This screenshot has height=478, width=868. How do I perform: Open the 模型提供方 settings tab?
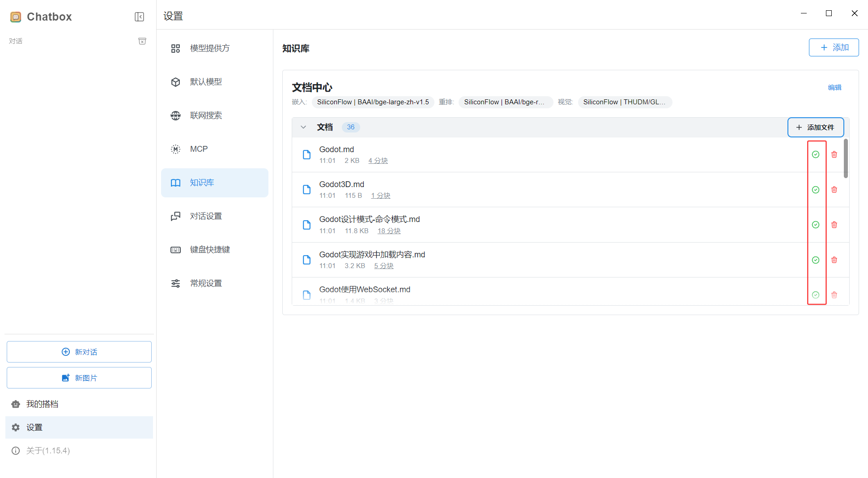tap(209, 48)
